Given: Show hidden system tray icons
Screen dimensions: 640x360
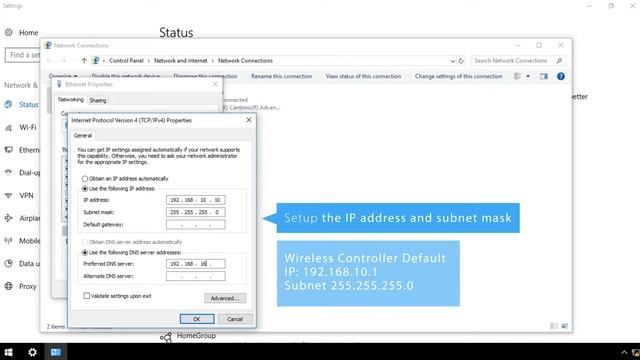Looking at the screenshot, I should pyautogui.click(x=624, y=352).
